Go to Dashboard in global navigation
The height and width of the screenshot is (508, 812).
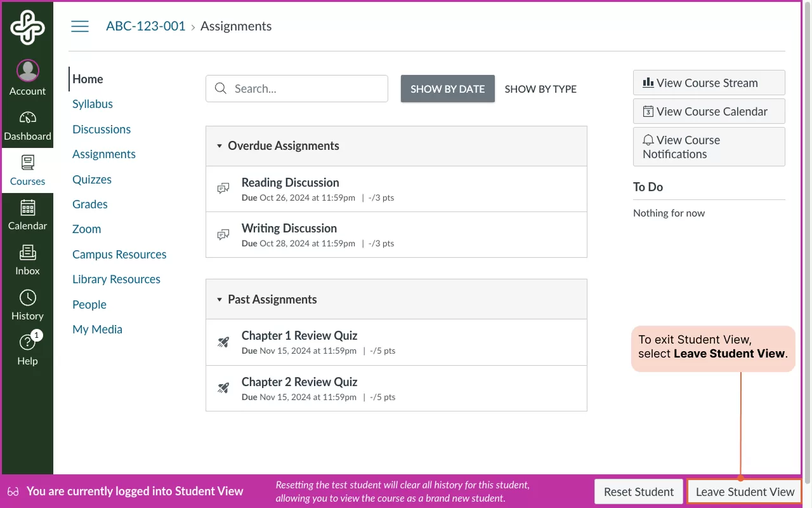pos(27,126)
